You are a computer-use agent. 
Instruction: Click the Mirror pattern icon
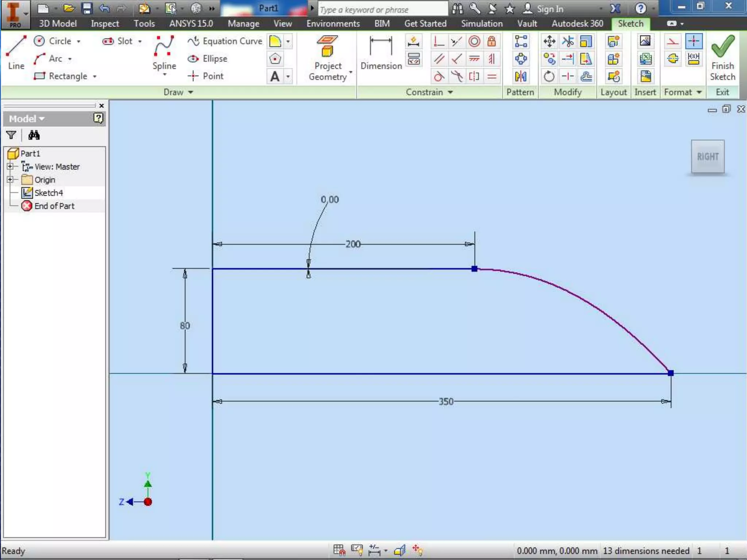pos(520,77)
